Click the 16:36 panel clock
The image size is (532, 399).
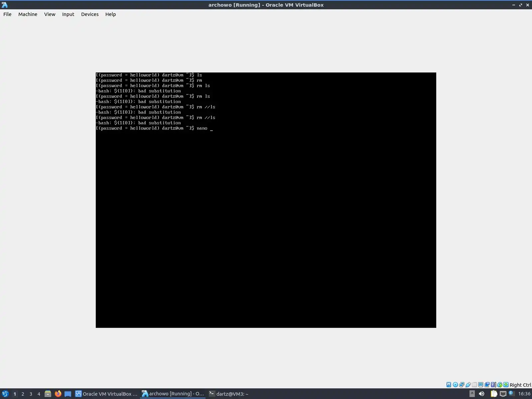coord(524,394)
